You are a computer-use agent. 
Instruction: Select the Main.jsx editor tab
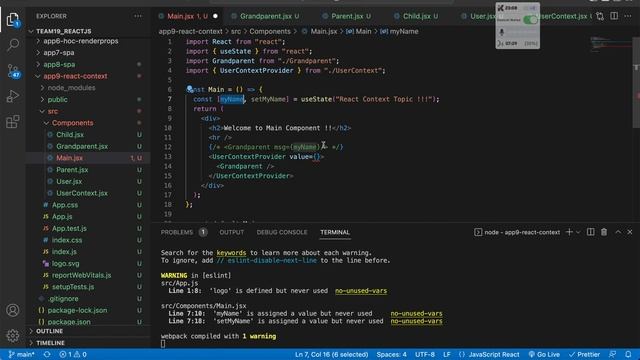coord(188,16)
